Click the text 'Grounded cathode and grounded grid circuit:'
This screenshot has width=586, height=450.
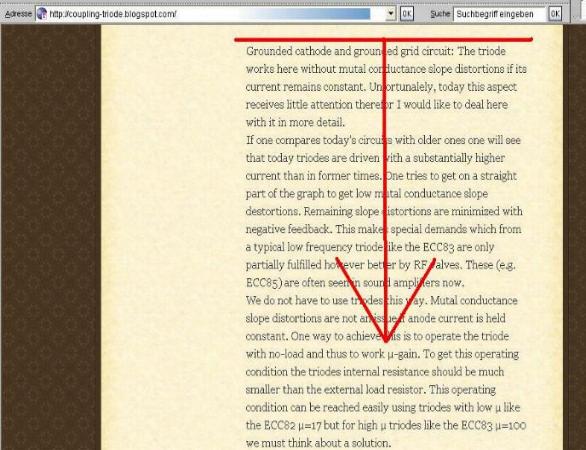coord(350,51)
